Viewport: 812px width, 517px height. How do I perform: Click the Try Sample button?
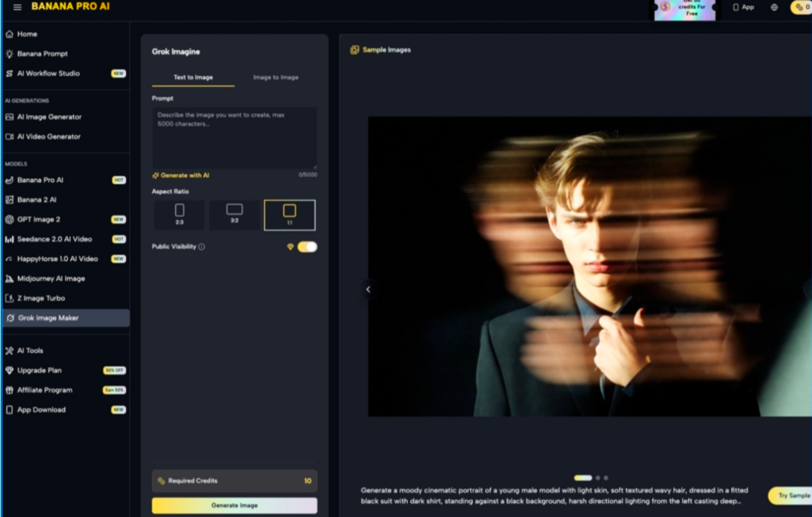(791, 495)
